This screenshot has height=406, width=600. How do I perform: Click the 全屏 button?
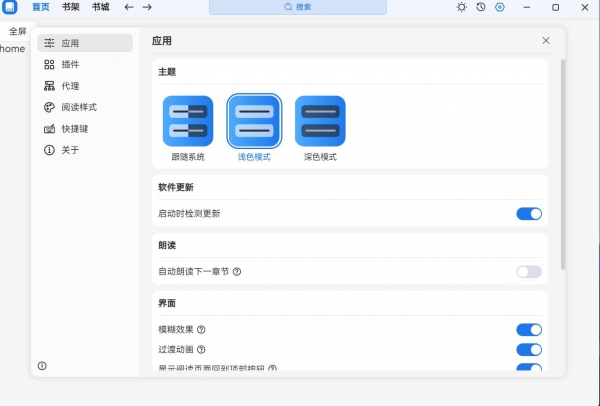[17, 31]
